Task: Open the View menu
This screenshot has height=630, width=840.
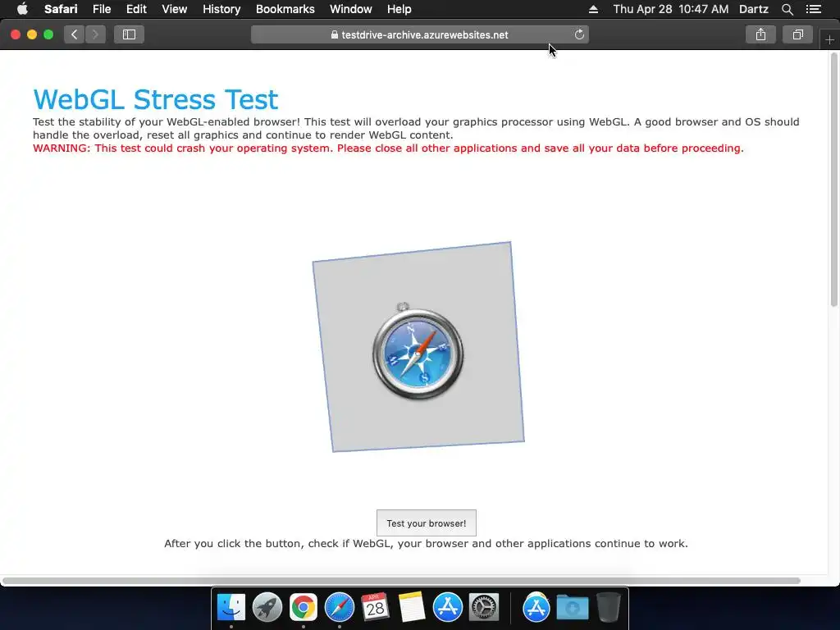Action: click(x=175, y=9)
